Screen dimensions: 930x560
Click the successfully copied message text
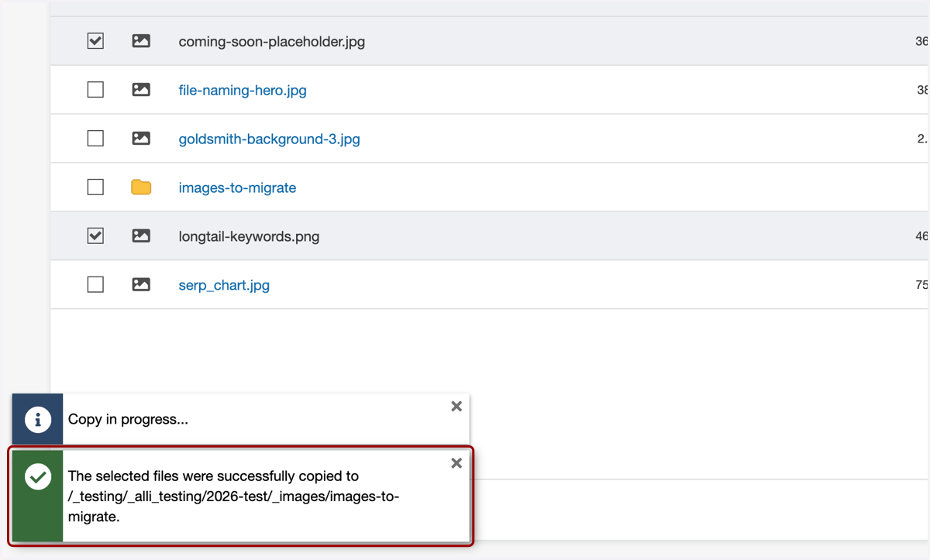point(233,496)
